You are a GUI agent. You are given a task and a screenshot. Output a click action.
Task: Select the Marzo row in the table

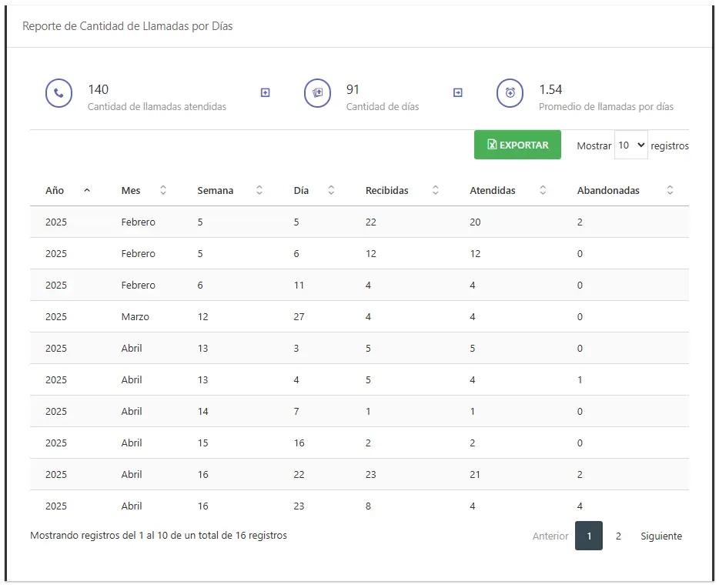359,316
